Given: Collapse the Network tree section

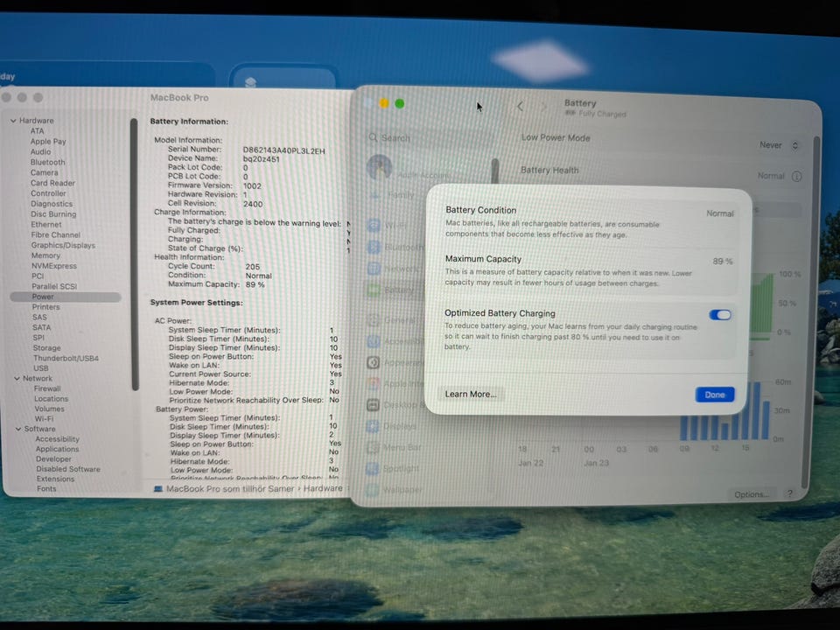Looking at the screenshot, I should [17, 378].
